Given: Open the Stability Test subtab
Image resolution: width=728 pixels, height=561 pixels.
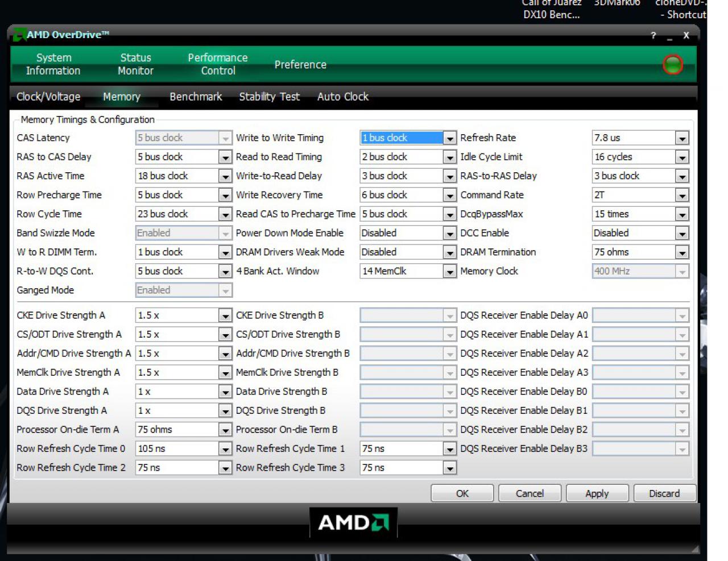Looking at the screenshot, I should click(x=269, y=97).
